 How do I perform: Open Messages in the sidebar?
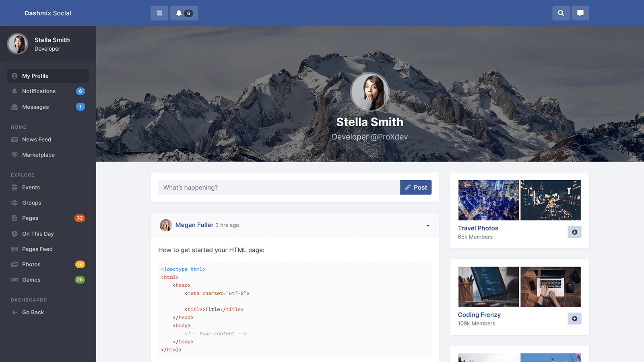pyautogui.click(x=35, y=107)
